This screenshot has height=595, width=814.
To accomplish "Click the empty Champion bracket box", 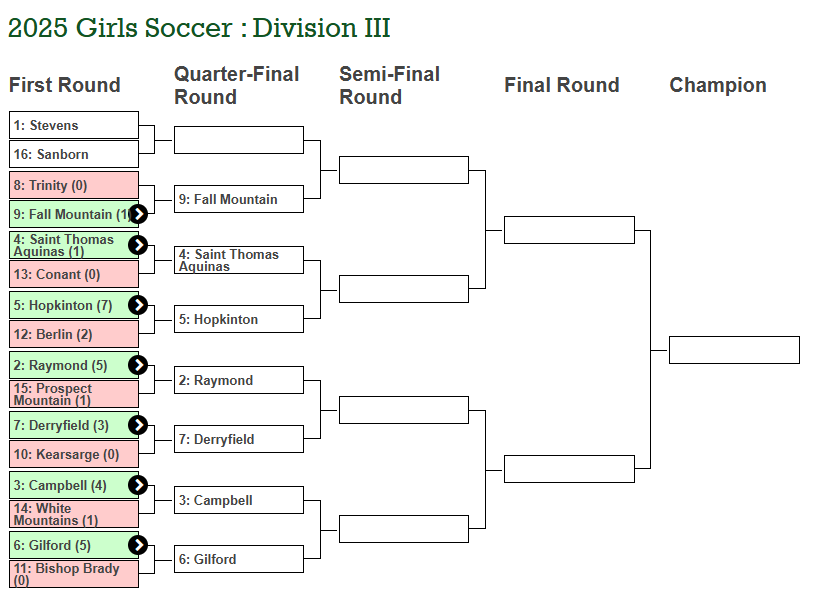I will coord(734,350).
